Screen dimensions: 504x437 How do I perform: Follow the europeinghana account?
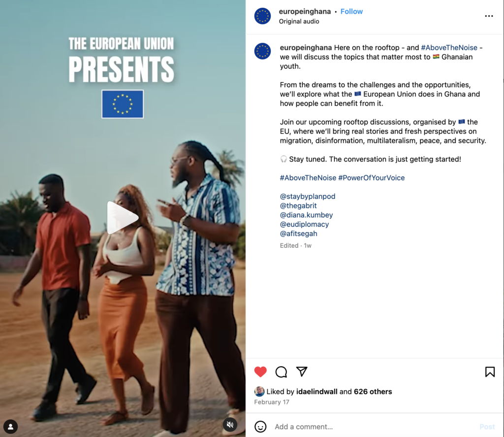(351, 12)
